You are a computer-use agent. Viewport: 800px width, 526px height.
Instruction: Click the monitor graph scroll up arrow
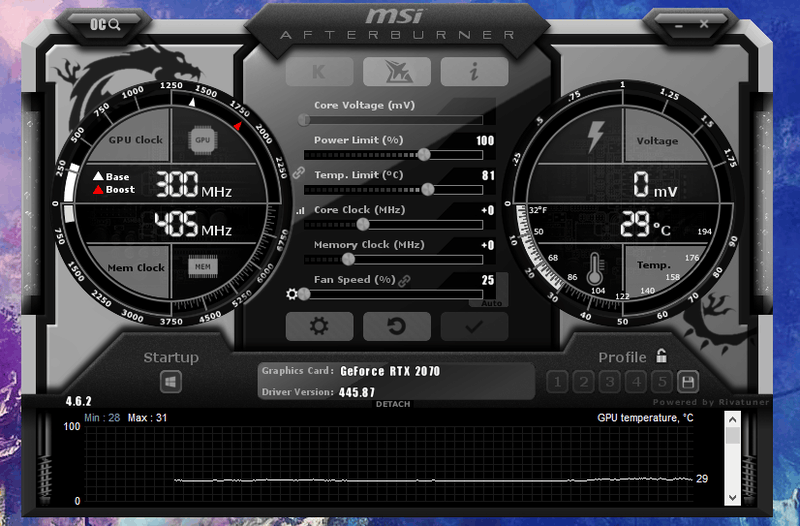732,420
